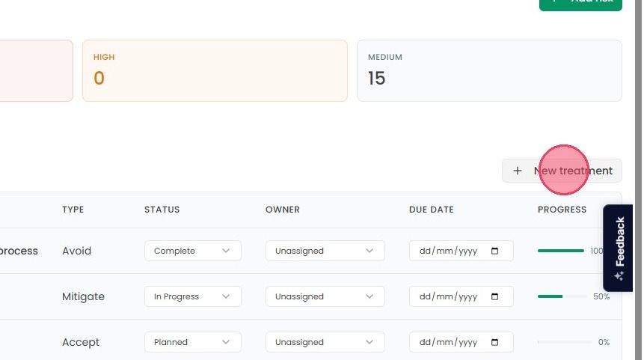Click chevron arrow on Planned status box

click(x=225, y=342)
